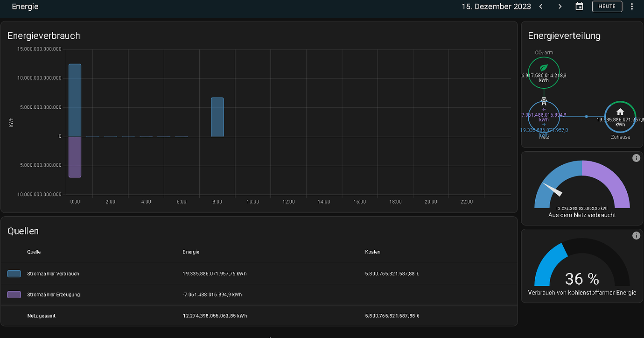The width and height of the screenshot is (644, 338).
Task: Select the Stromzähler Erzeugung source row
Action: pyautogui.click(x=53, y=295)
